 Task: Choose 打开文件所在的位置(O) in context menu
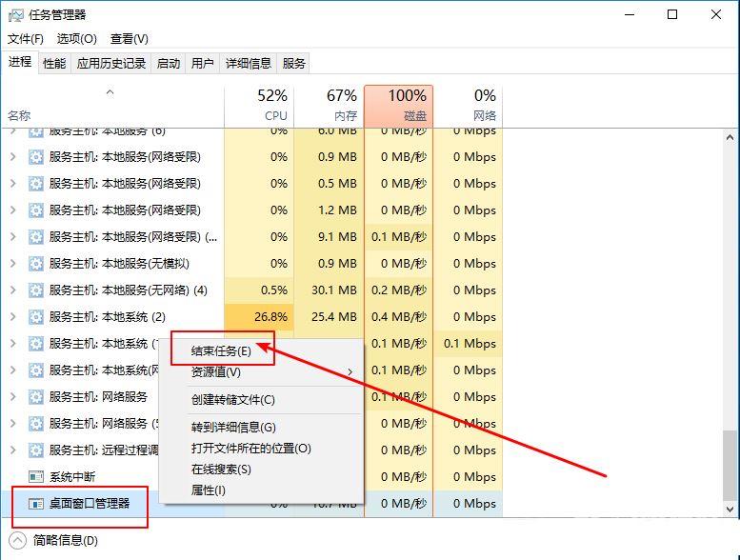(x=251, y=449)
